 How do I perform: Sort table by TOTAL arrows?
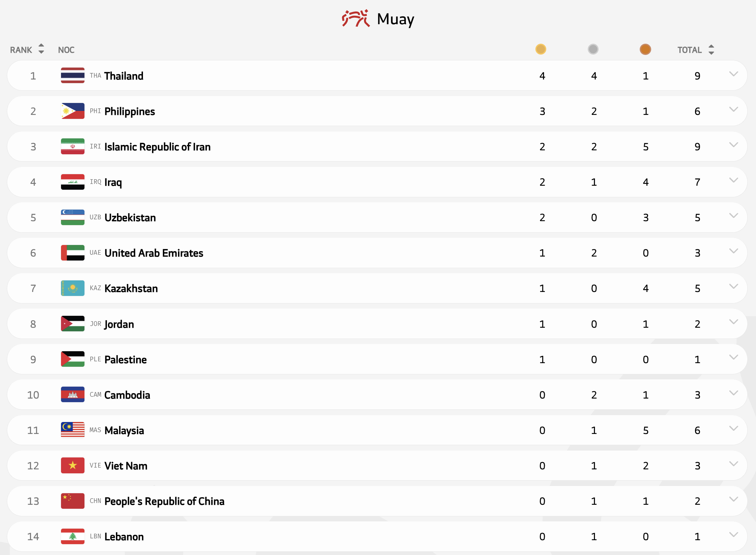pyautogui.click(x=711, y=50)
